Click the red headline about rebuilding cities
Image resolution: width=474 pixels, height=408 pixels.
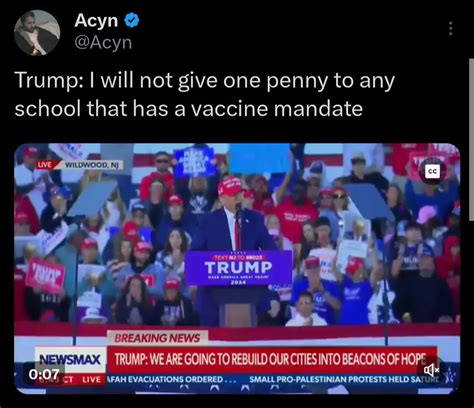pos(271,359)
